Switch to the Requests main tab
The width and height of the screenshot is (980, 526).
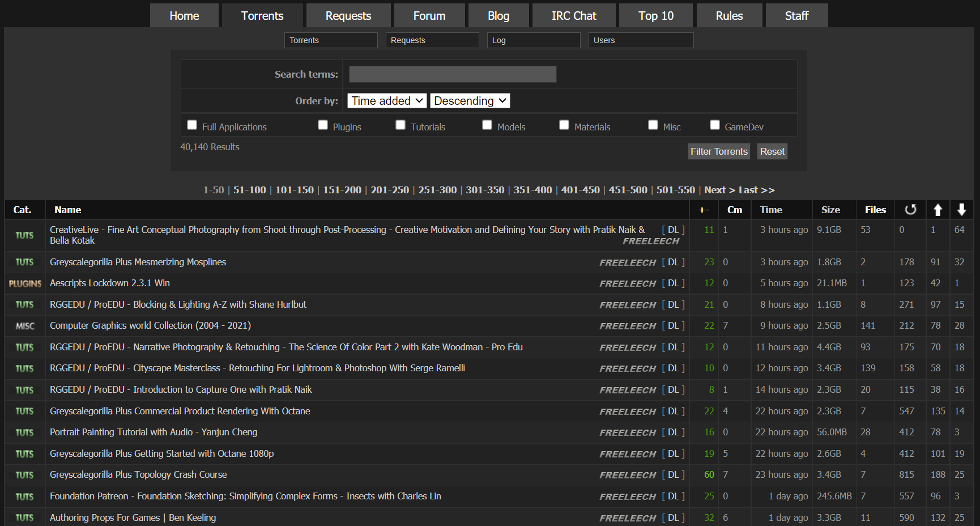[x=348, y=16]
